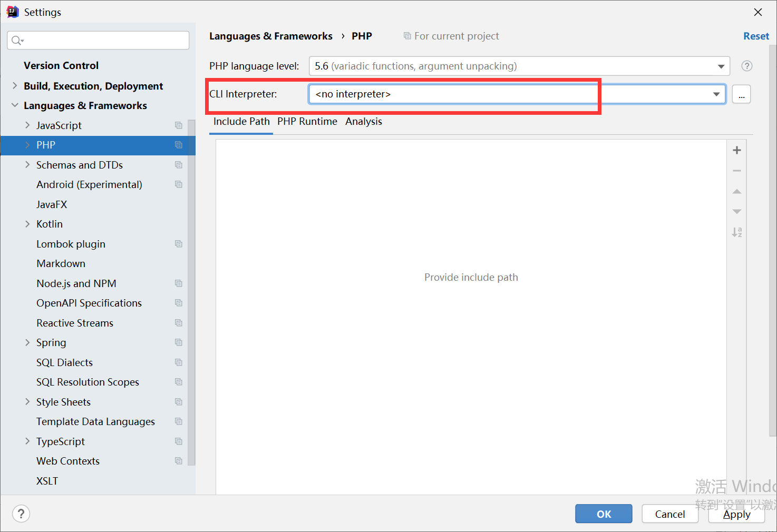Viewport: 777px width, 532px height.
Task: Select Version Control in settings tree
Action: 61,65
